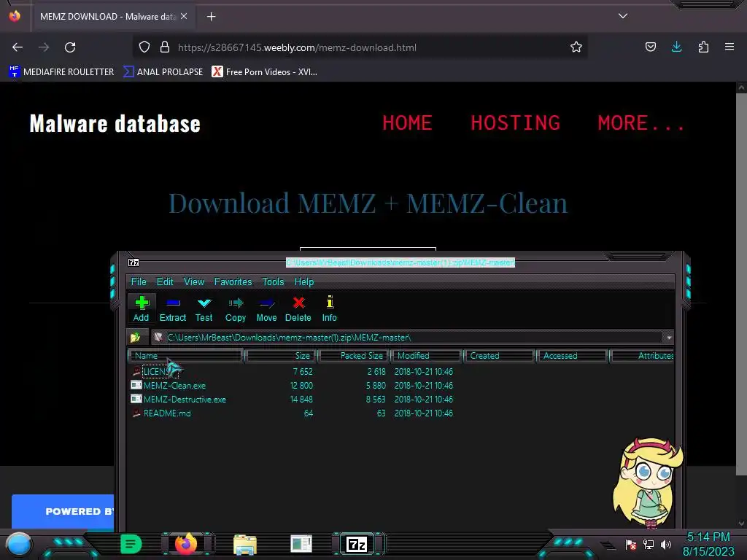The width and height of the screenshot is (747, 560).
Task: Click the 7z window title icon
Action: coord(134,262)
